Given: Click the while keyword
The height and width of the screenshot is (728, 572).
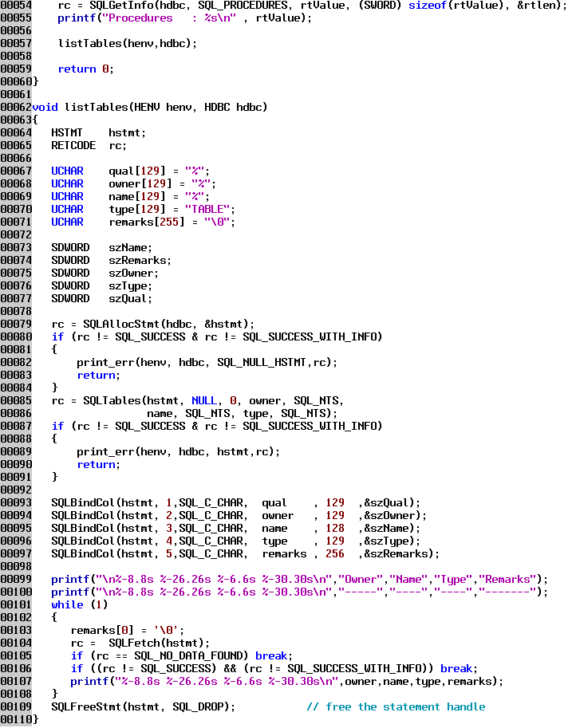Looking at the screenshot, I should [x=67, y=605].
